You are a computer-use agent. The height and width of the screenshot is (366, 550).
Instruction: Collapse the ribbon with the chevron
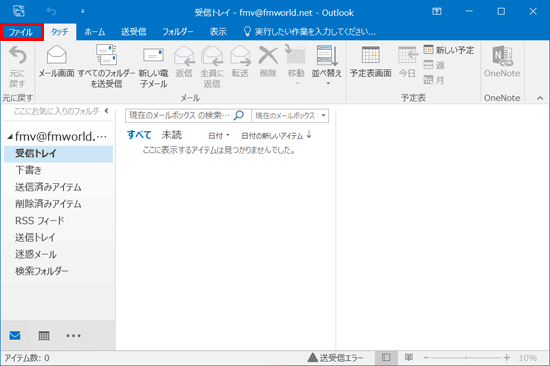pyautogui.click(x=540, y=98)
